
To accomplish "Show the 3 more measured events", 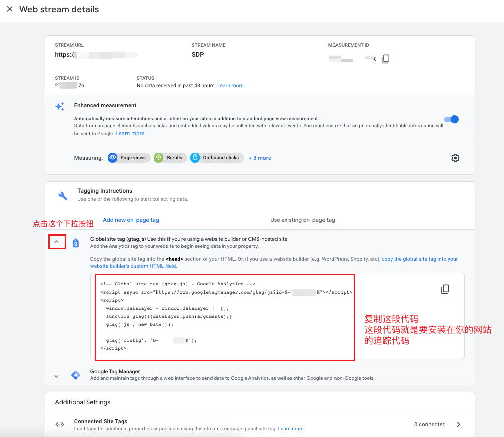I will click(x=260, y=158).
